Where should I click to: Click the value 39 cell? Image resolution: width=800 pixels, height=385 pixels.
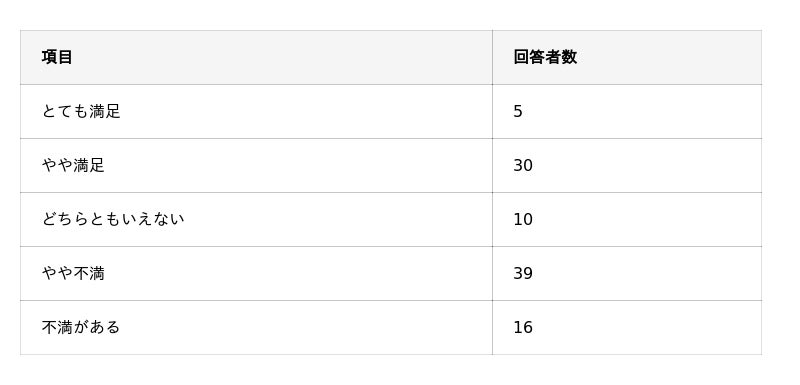(627, 273)
